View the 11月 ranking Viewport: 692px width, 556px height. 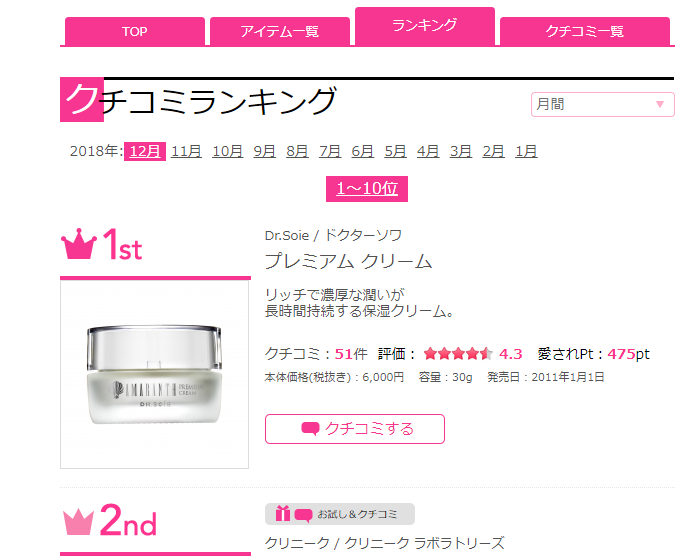tap(186, 151)
